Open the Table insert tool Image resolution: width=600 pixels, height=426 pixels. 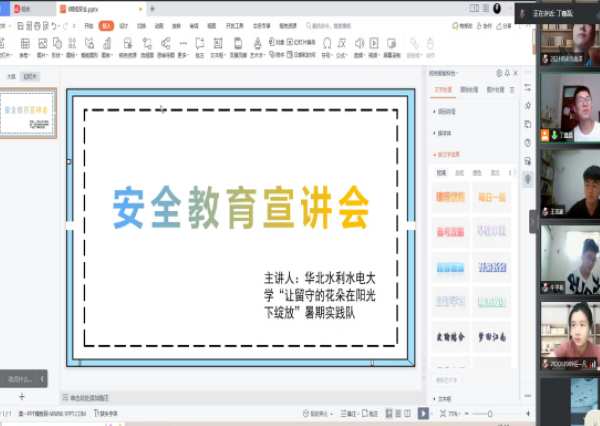coord(25,47)
